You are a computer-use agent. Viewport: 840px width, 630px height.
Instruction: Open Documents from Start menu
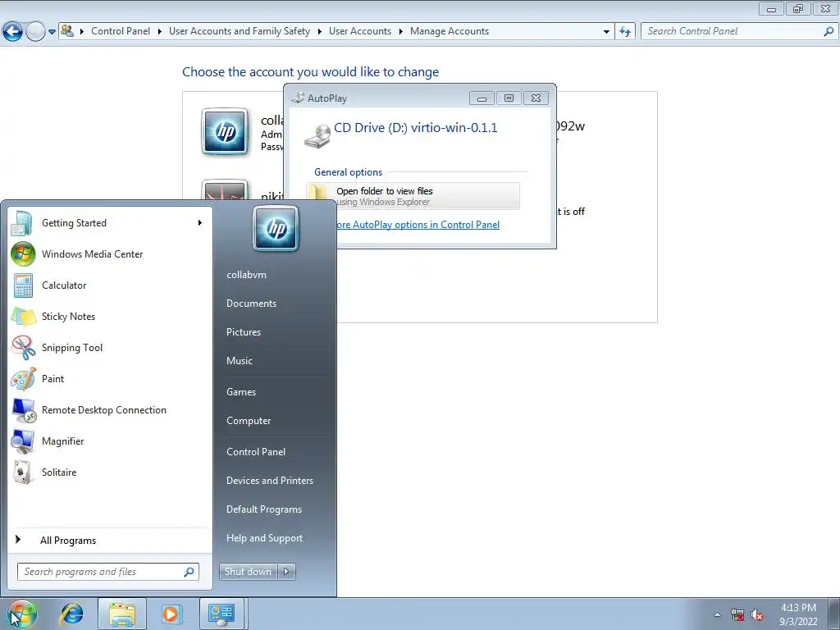(x=251, y=304)
